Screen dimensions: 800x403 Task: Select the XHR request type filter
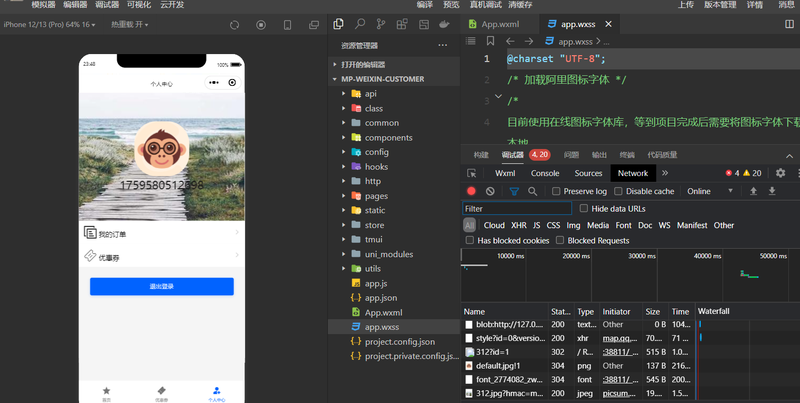point(518,225)
